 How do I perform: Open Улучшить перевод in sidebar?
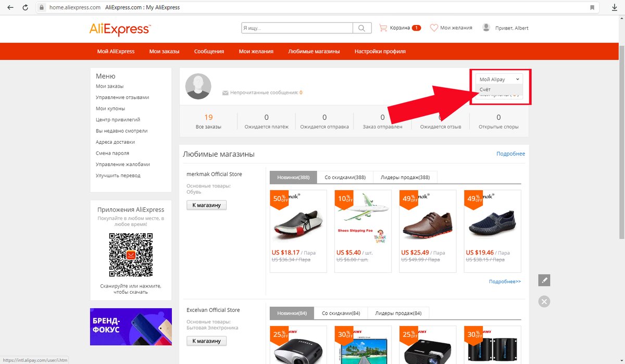coord(118,175)
